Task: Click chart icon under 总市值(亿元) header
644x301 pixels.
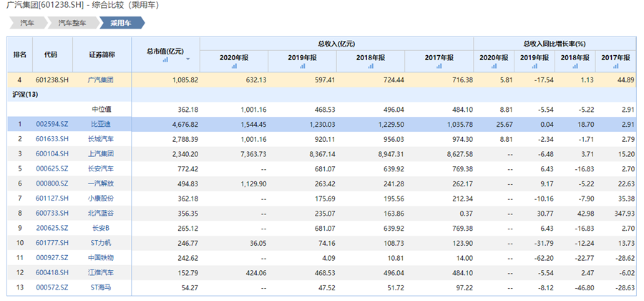Action: point(165,59)
